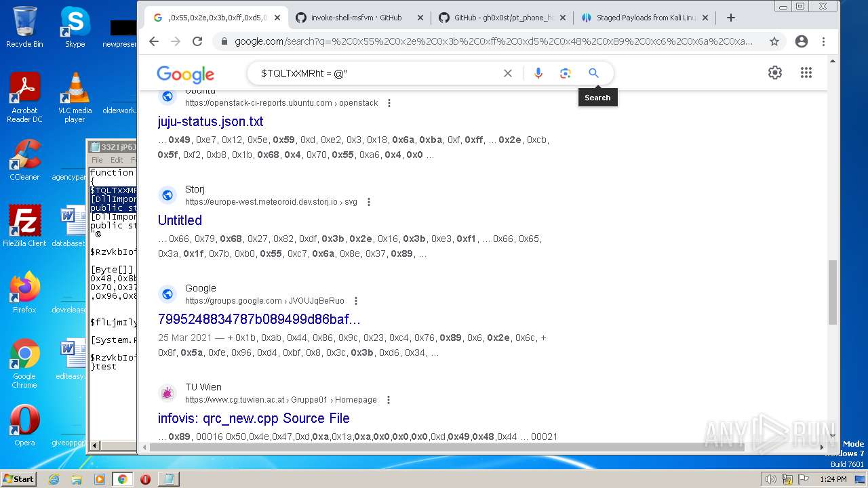Click into the Google search input field

coord(376,73)
